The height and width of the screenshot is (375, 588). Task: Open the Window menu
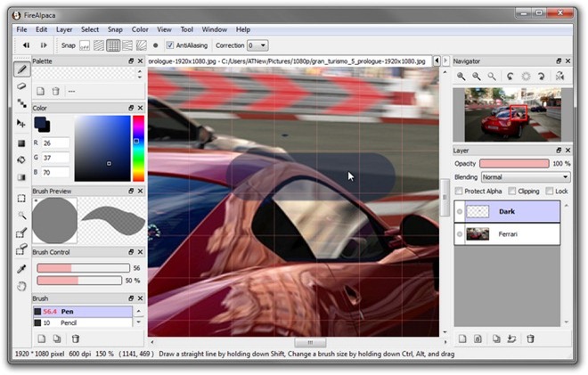214,29
